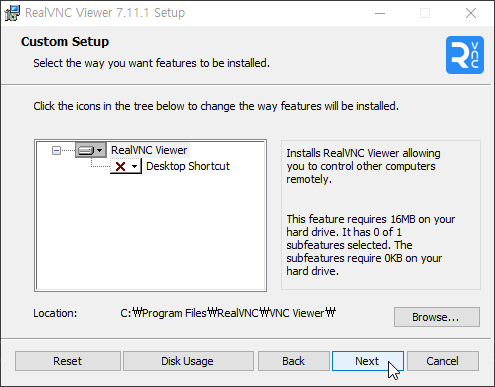Click the Reset button
Screen dimensions: 495x387
pos(68,361)
